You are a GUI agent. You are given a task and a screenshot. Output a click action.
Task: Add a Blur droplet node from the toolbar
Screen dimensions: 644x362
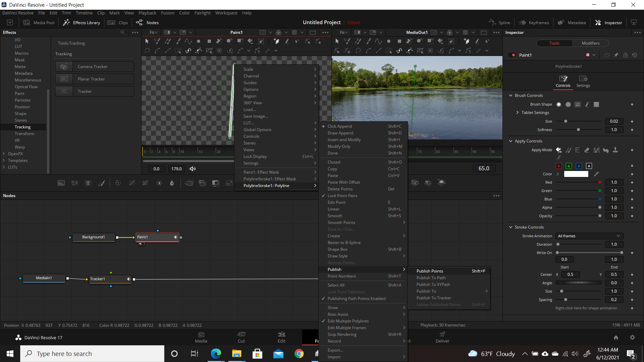click(x=172, y=183)
